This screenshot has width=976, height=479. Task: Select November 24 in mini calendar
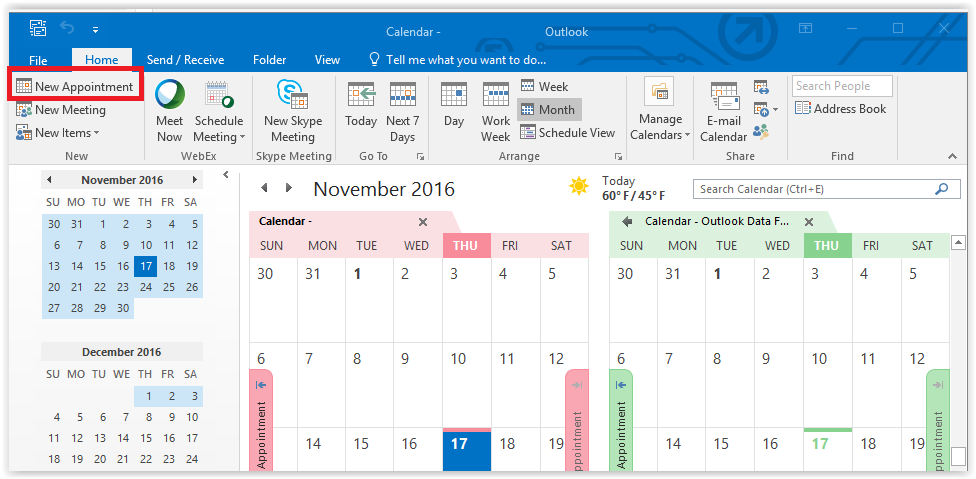(x=146, y=287)
